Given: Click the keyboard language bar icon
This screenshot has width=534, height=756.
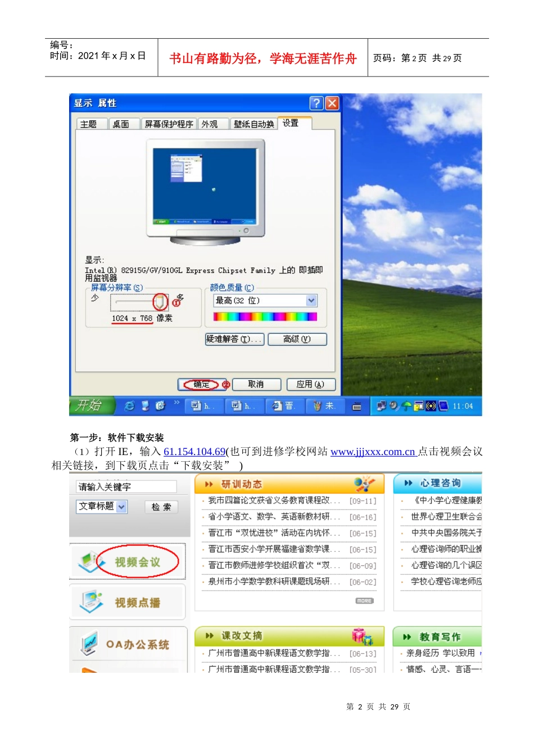Looking at the screenshot, I should [356, 406].
